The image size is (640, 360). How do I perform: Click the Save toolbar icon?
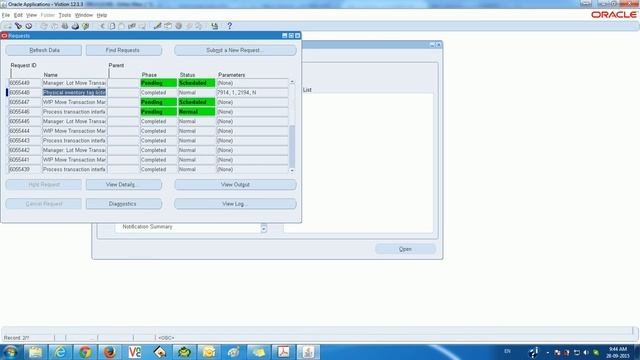44,26
